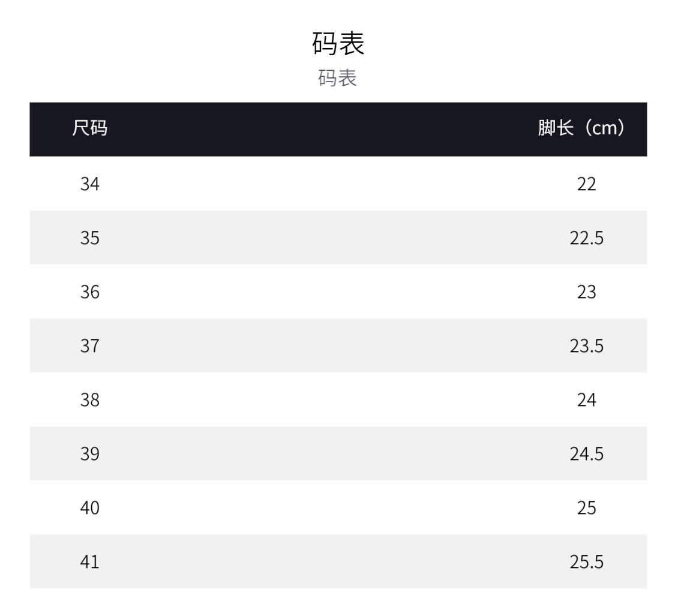
Task: Select size 34 cell
Action: point(89,184)
